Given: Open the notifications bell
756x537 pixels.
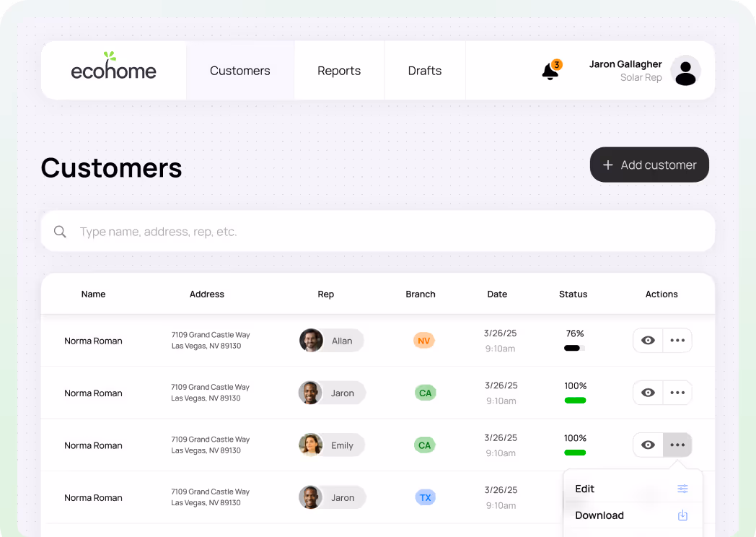Looking at the screenshot, I should pos(551,71).
